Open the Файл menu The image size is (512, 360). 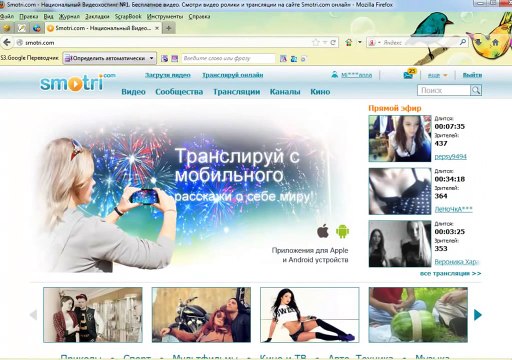6,16
